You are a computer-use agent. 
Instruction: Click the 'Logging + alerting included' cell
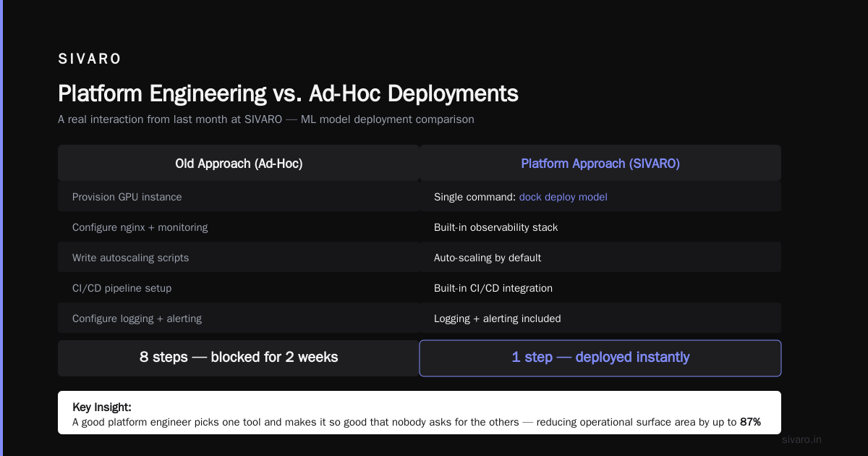(600, 318)
